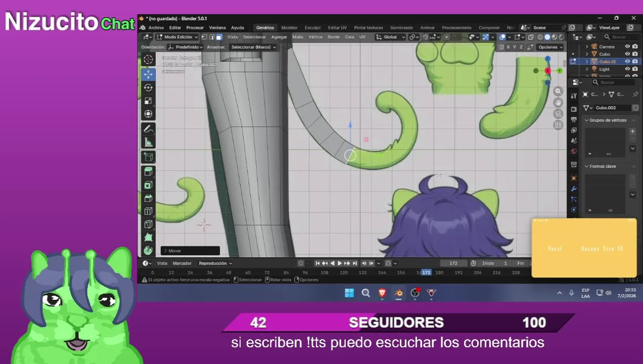Open Reproducción dropdown in timeline
This screenshot has width=643, height=364.
215,263
